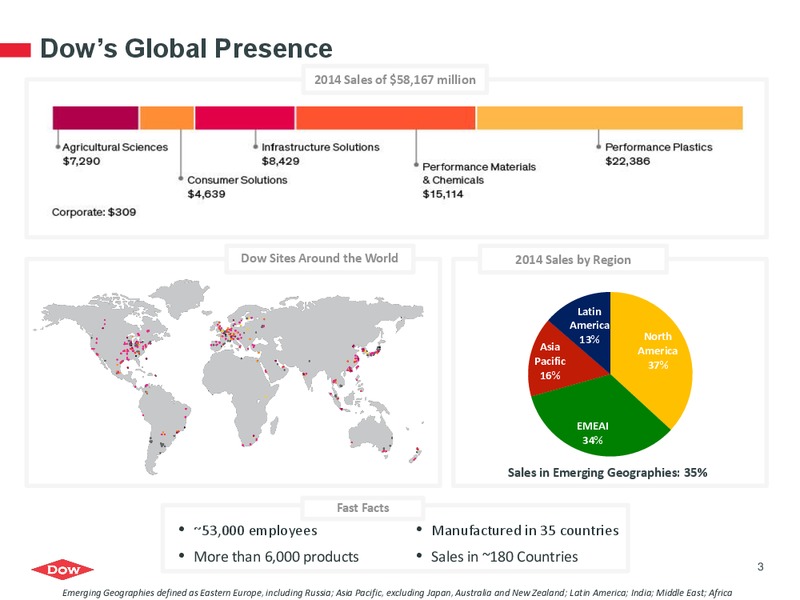Click "Sales in Emerging Geographies: 35%" text

click(x=607, y=472)
